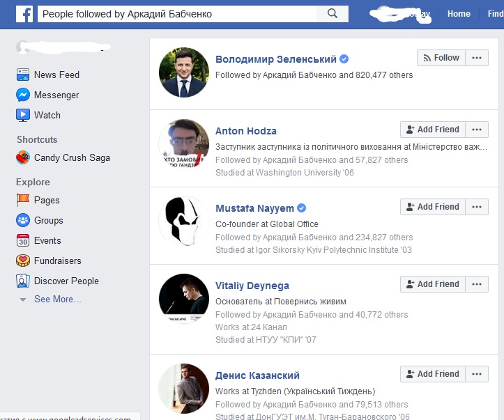Open options menu for Володимир Зеленський

point(477,58)
